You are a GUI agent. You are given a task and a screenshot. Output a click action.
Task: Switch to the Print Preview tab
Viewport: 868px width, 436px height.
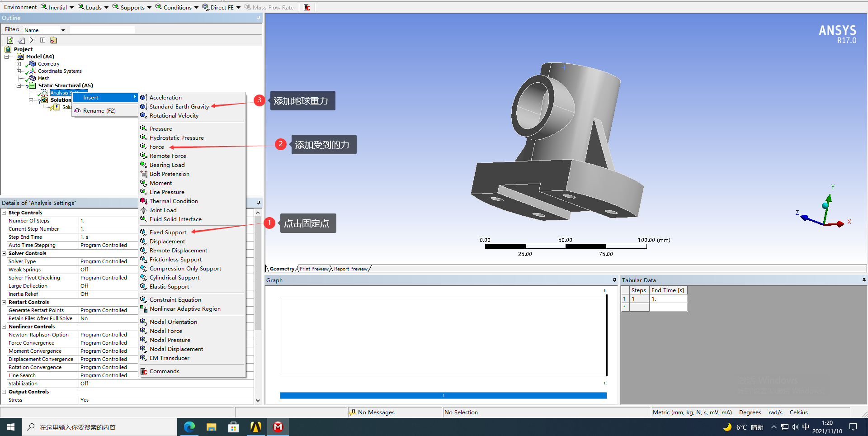(x=314, y=268)
